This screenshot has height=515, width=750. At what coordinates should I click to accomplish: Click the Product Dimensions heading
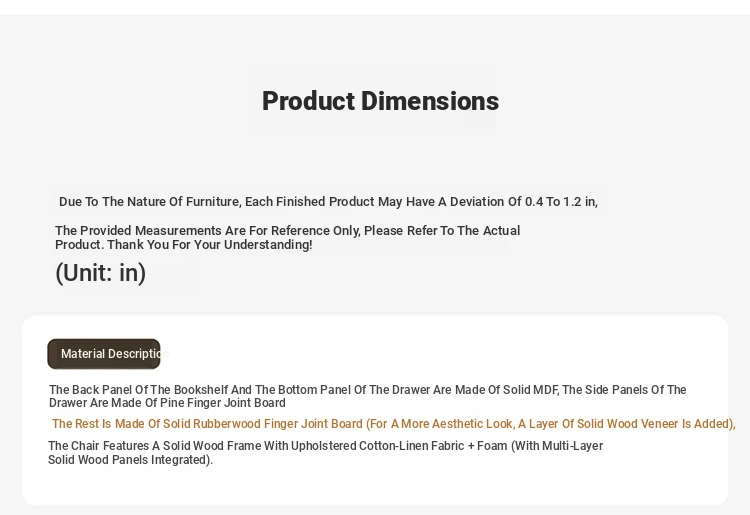coord(380,101)
